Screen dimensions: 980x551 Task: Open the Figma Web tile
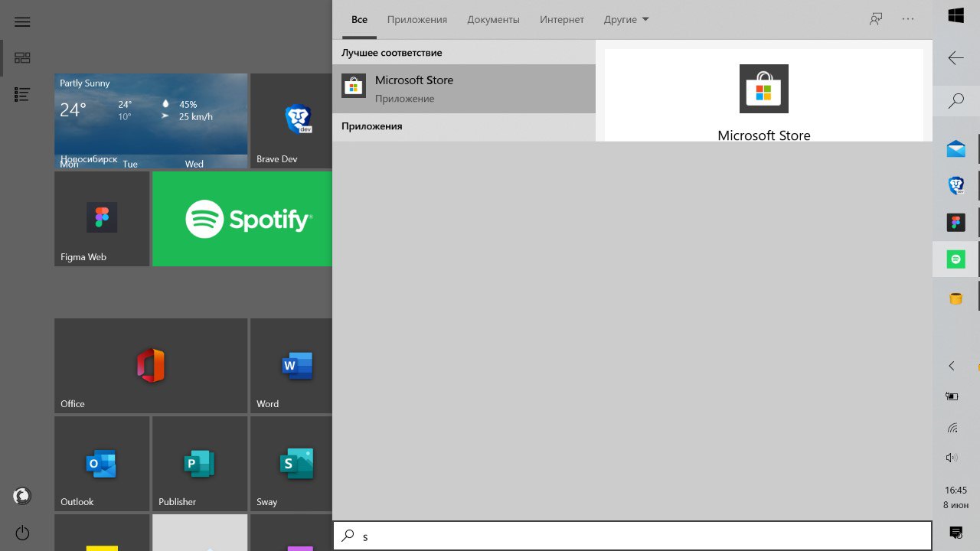pos(102,219)
